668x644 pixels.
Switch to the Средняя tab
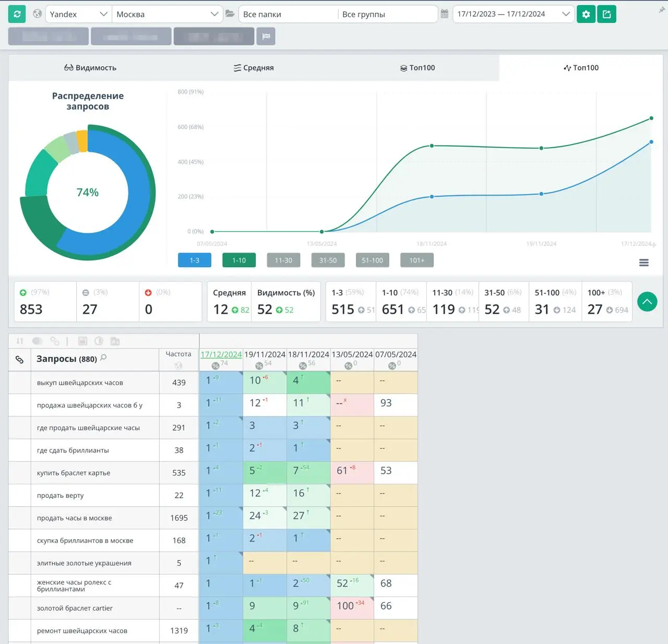click(x=254, y=68)
